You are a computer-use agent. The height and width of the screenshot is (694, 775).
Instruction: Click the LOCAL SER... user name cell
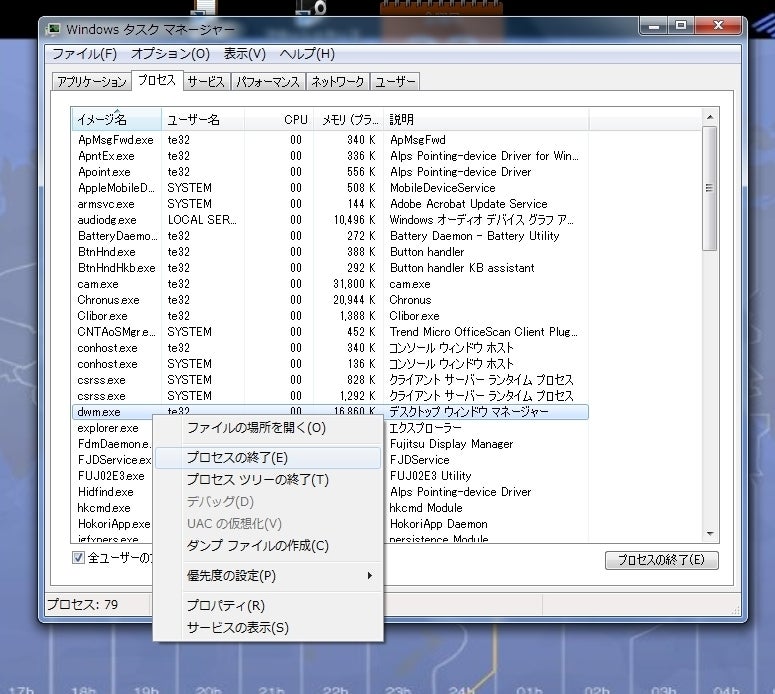[x=202, y=220]
